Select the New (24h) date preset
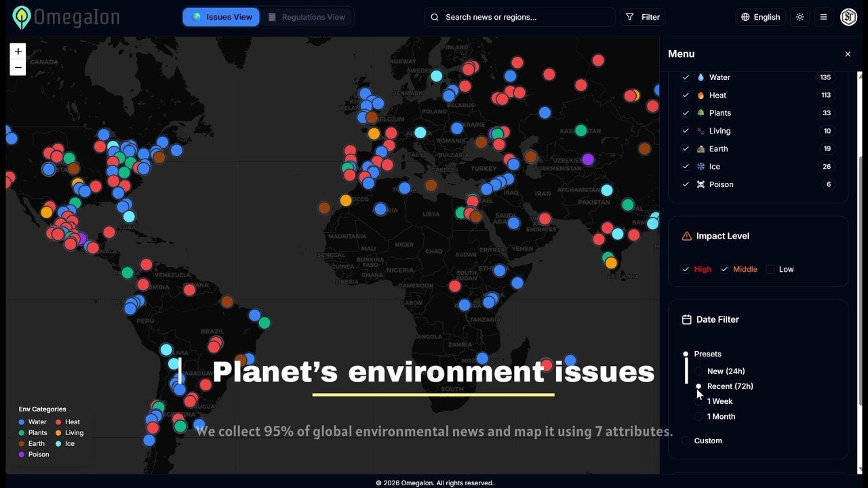 click(698, 371)
